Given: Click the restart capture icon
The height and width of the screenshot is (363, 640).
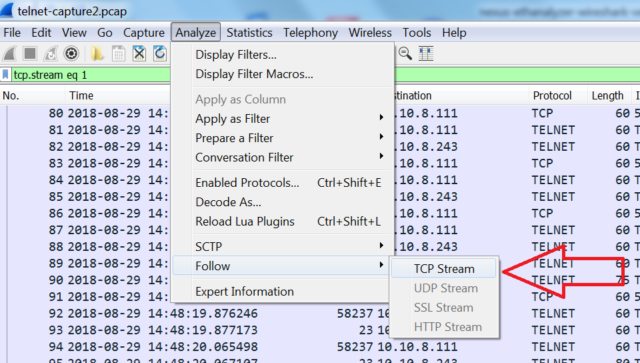Looking at the screenshot, I should tap(51, 53).
